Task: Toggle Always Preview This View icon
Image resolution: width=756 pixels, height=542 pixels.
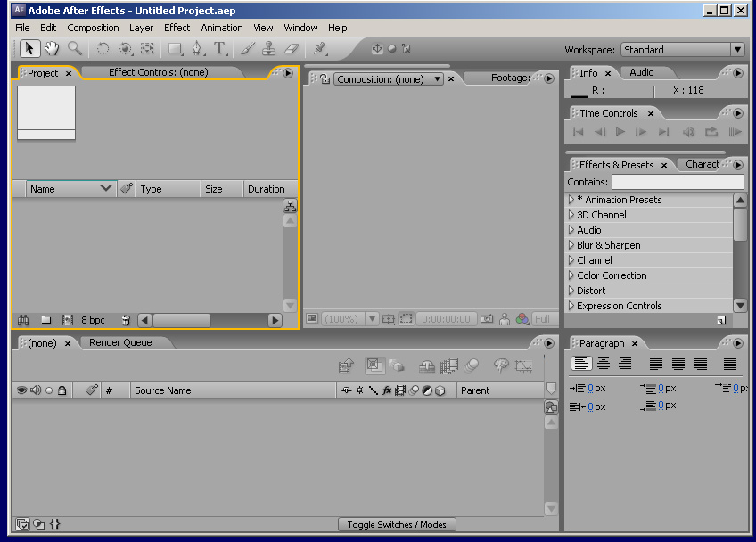Action: click(x=312, y=319)
